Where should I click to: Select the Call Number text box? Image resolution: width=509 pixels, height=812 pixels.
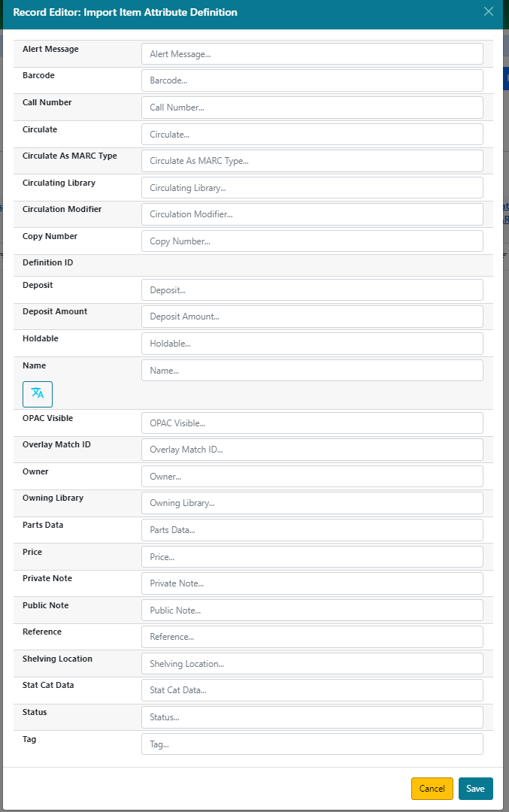pyautogui.click(x=312, y=108)
